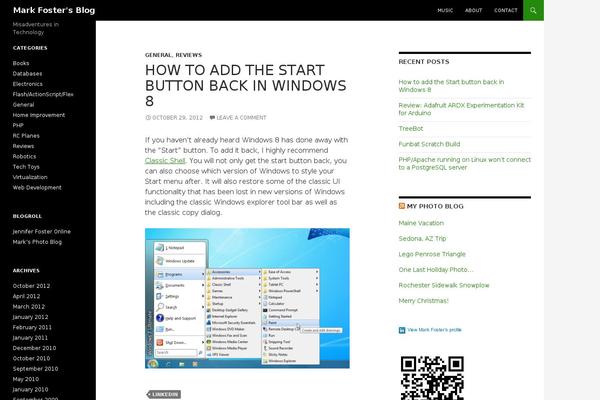Open PHP/Apache PostgreSQL recent post
Image resolution: width=600 pixels, height=400 pixels.
coord(465,163)
